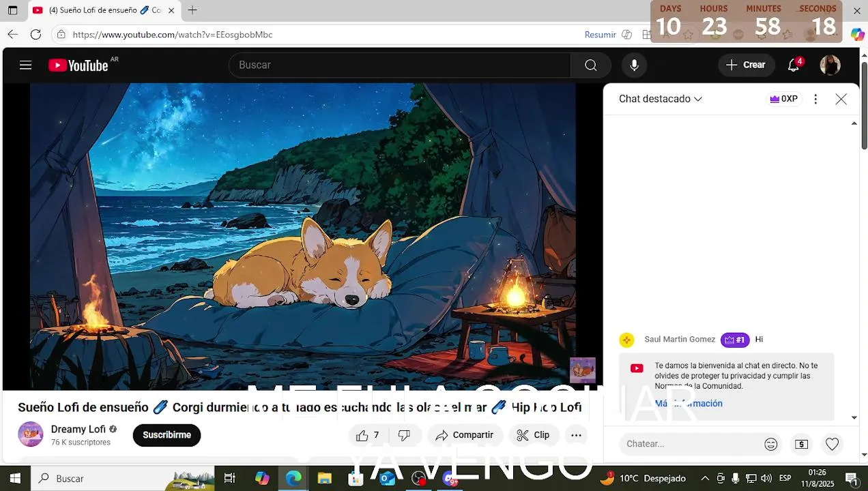
Task: Switch ESP keyboard language indicator
Action: click(x=785, y=479)
